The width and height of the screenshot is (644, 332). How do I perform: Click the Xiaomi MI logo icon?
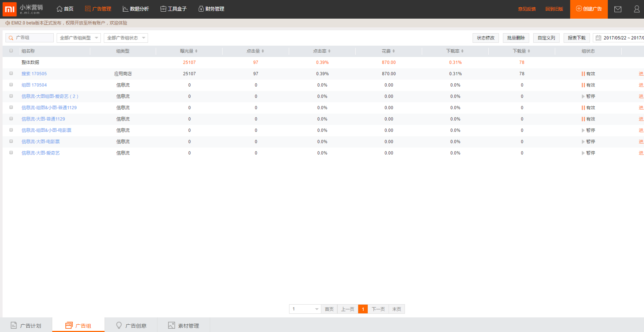(x=10, y=9)
